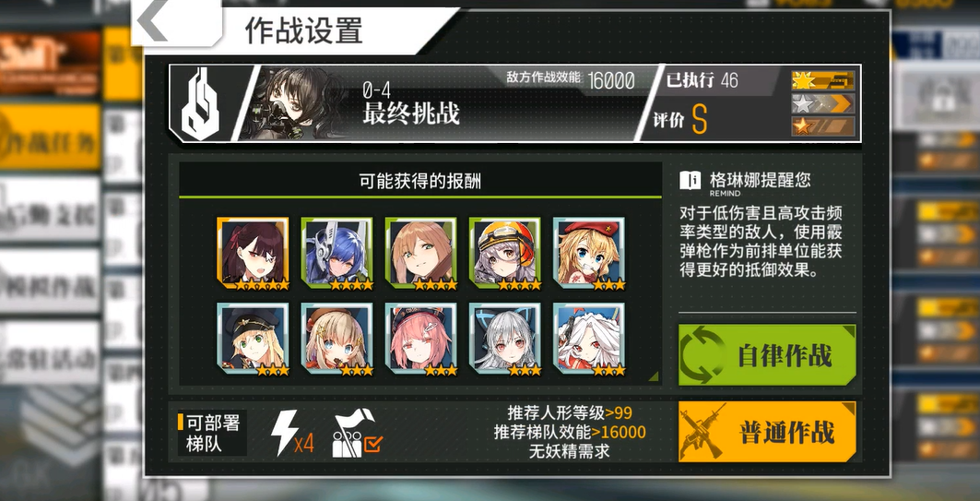Select the five-star dark-haired doll reward
980x501 pixels.
tap(254, 255)
